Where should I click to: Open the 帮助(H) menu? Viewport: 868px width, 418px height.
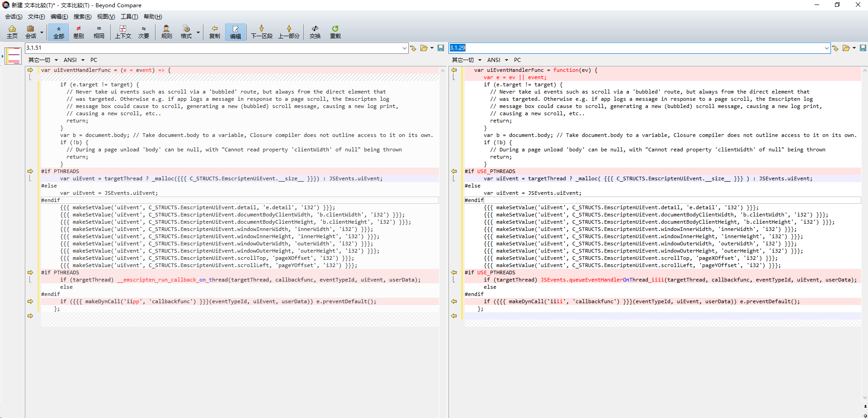[x=153, y=17]
